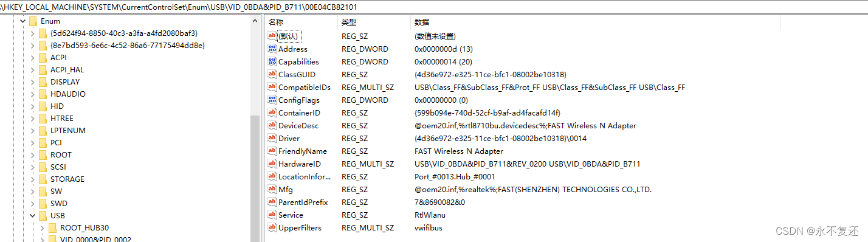Expand the ROOT key
Image resolution: width=868 pixels, height=242 pixels.
tap(32, 154)
